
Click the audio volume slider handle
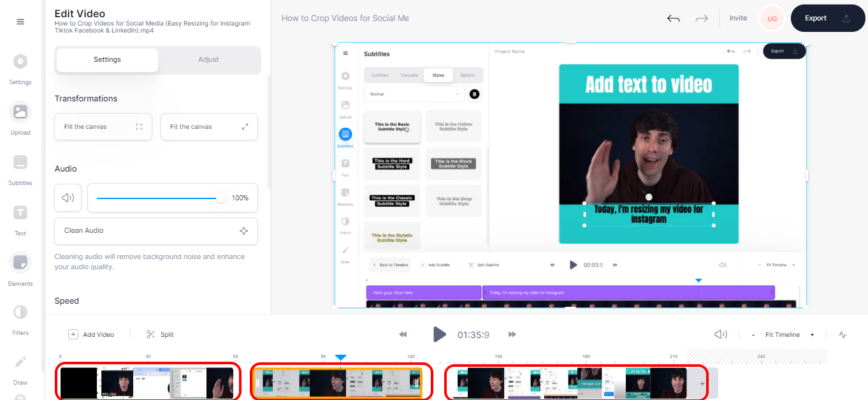[x=221, y=198]
